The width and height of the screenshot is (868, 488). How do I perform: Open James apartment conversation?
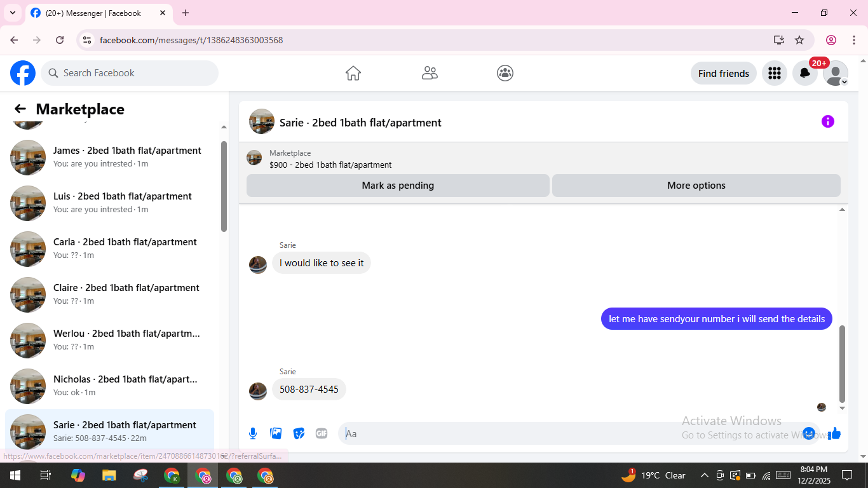pos(109,157)
